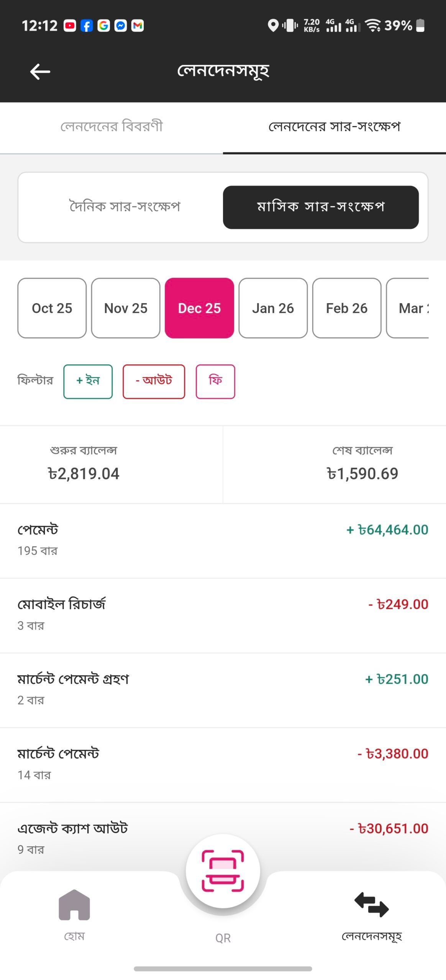This screenshot has width=446, height=980.
Task: Open the লেনদেনের সার-সংক্ষেপ tab
Action: click(334, 127)
